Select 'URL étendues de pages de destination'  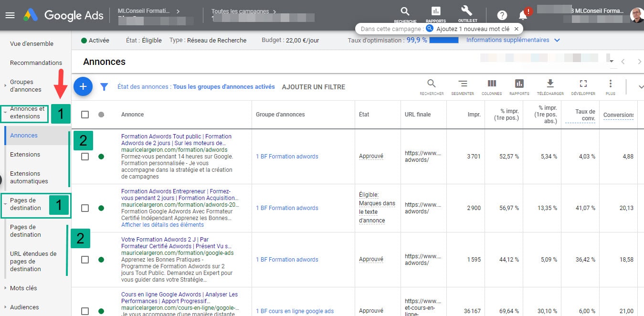[33, 262]
